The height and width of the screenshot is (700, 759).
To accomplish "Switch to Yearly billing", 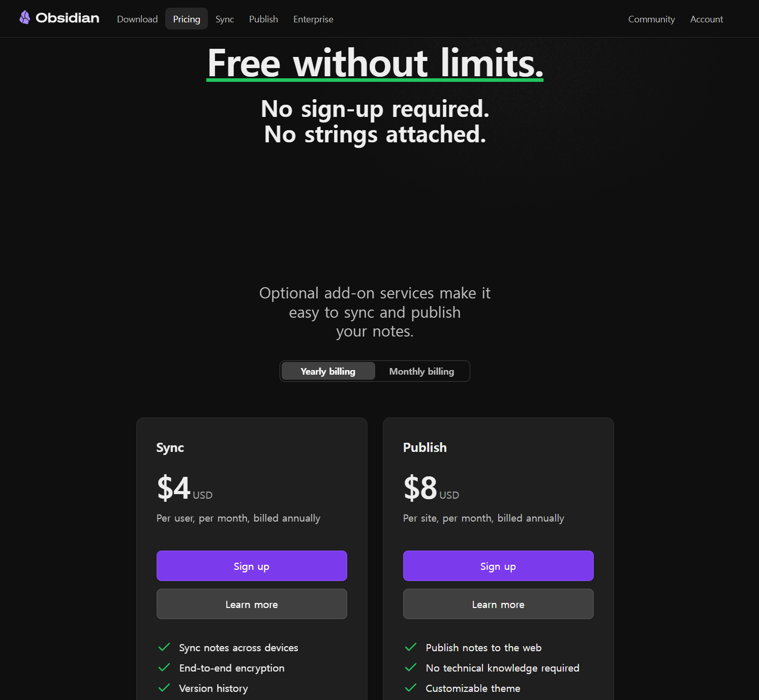I will 328,371.
